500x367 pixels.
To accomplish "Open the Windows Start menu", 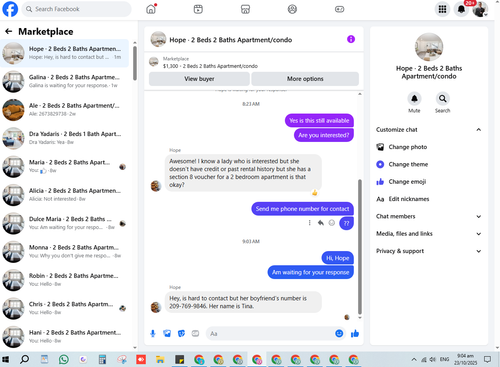I will tap(6, 359).
